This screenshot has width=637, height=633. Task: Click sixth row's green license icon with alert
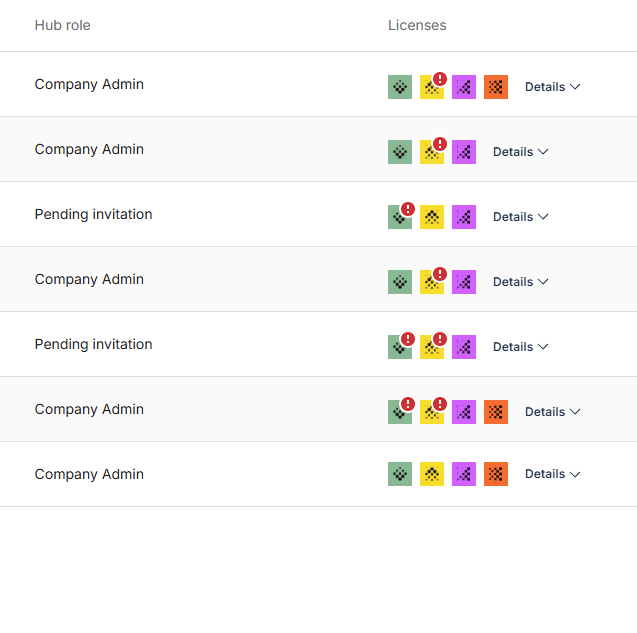coord(400,412)
